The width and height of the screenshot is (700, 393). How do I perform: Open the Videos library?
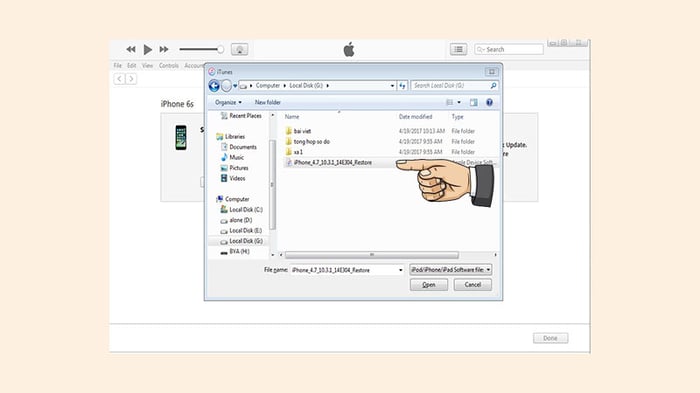(x=233, y=178)
